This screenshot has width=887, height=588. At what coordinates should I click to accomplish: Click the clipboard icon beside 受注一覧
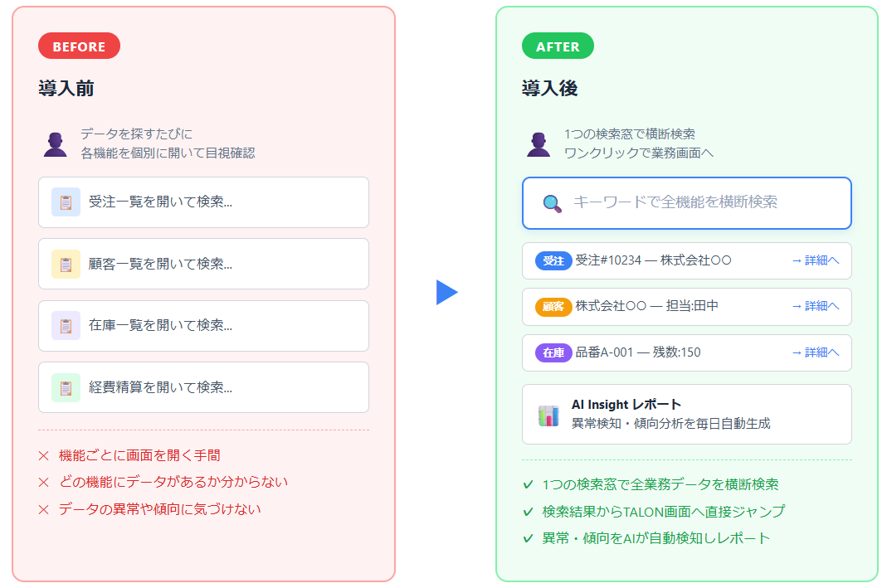click(66, 202)
